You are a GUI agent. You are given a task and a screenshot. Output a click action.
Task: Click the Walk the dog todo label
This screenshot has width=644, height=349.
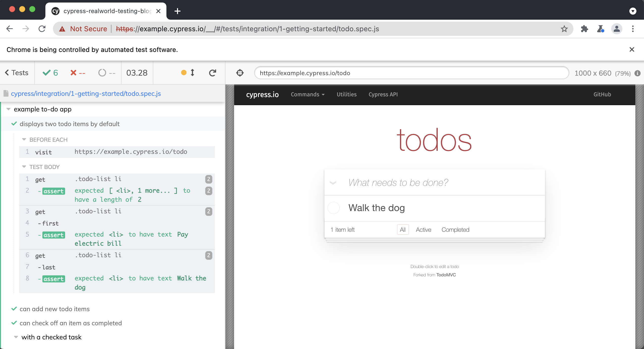click(x=376, y=208)
